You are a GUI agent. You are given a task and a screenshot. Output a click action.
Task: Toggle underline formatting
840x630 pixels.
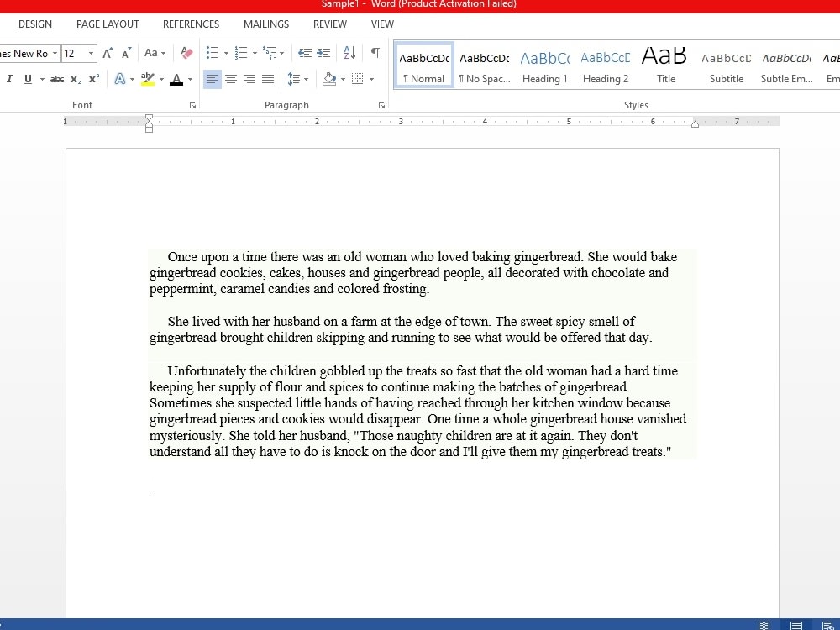coord(27,79)
